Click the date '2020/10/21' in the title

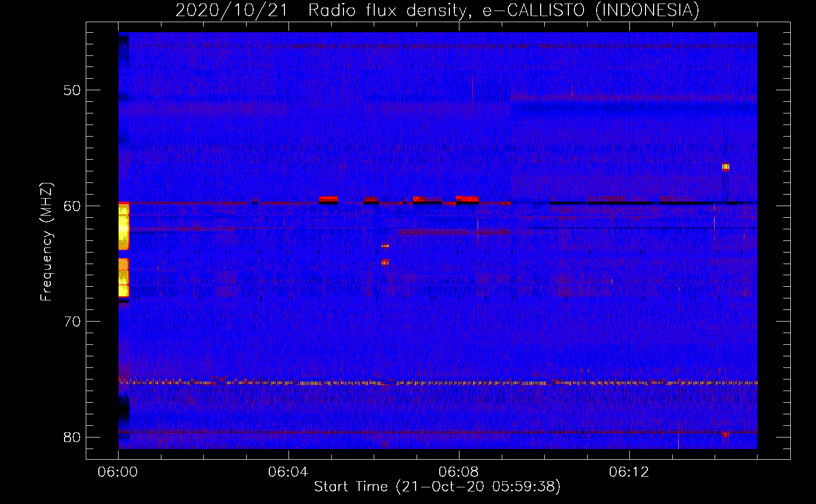(x=231, y=10)
